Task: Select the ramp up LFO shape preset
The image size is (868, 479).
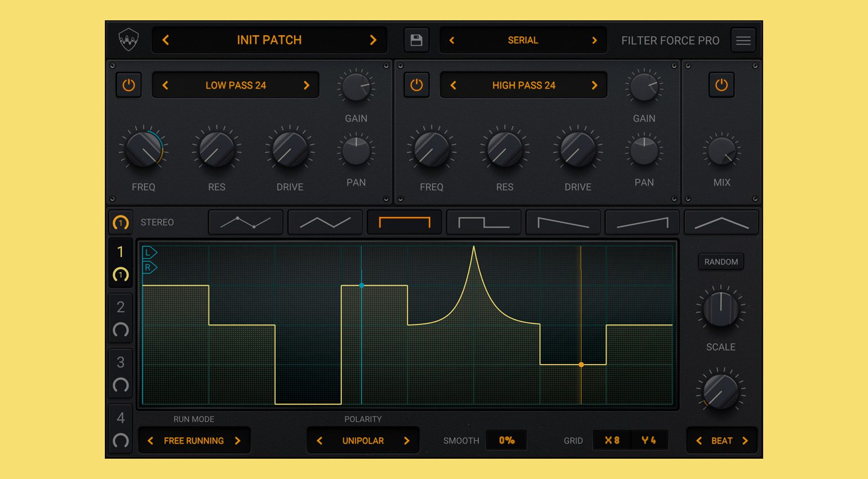Action: pyautogui.click(x=643, y=222)
